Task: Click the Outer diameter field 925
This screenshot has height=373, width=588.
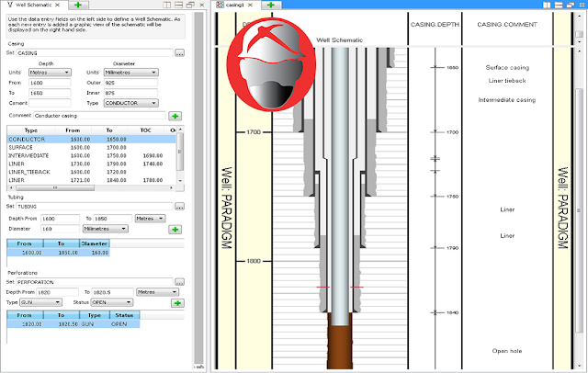Action: tap(130, 83)
